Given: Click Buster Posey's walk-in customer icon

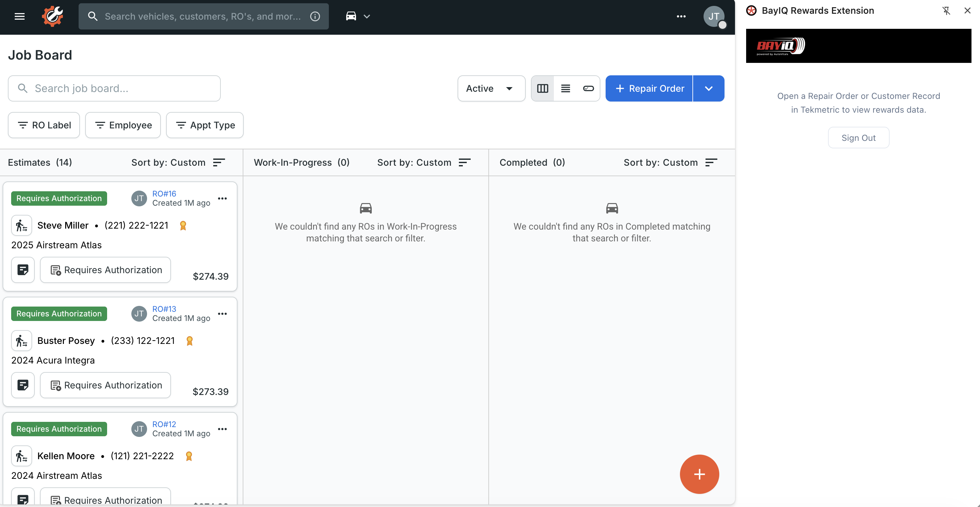Looking at the screenshot, I should pyautogui.click(x=22, y=341).
